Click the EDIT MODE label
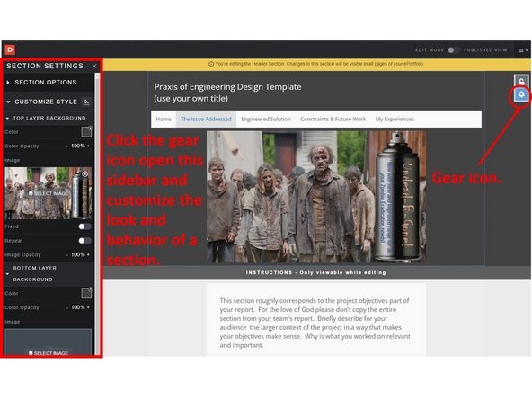This screenshot has height=399, width=532. tap(430, 50)
